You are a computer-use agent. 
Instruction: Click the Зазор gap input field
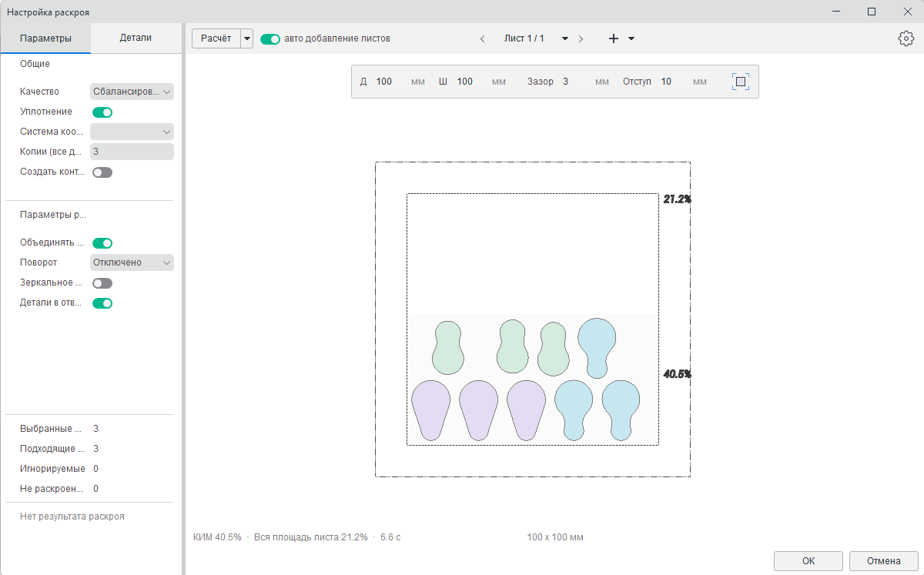(x=575, y=82)
